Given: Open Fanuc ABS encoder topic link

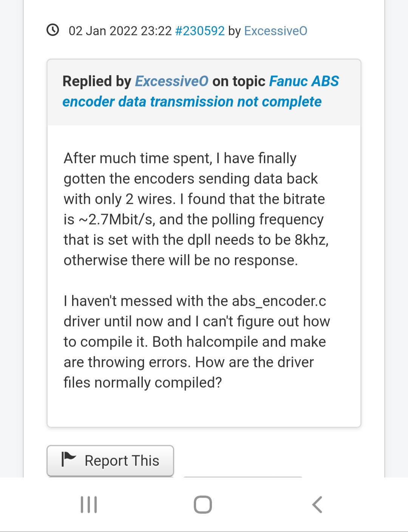Looking at the screenshot, I should [x=201, y=91].
